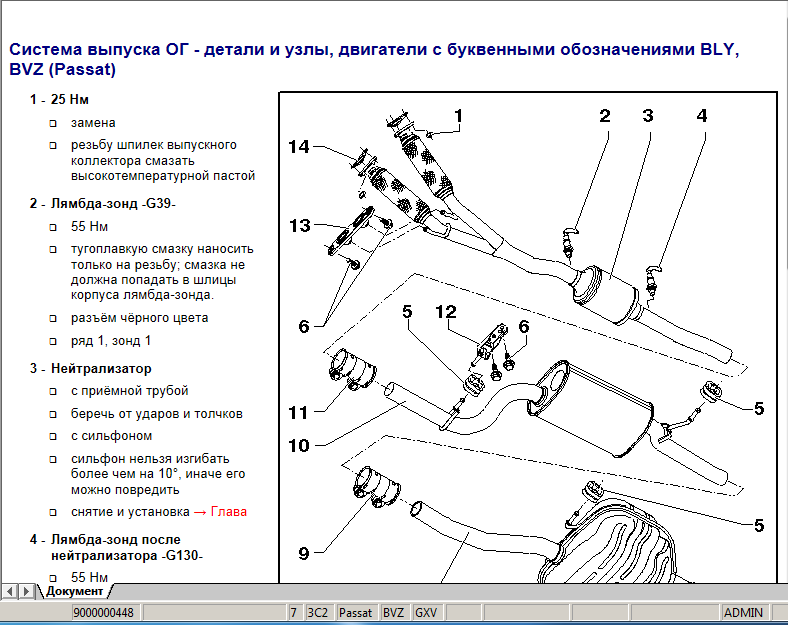
Task: Click the bullet box next to "замена"
Action: 53,123
